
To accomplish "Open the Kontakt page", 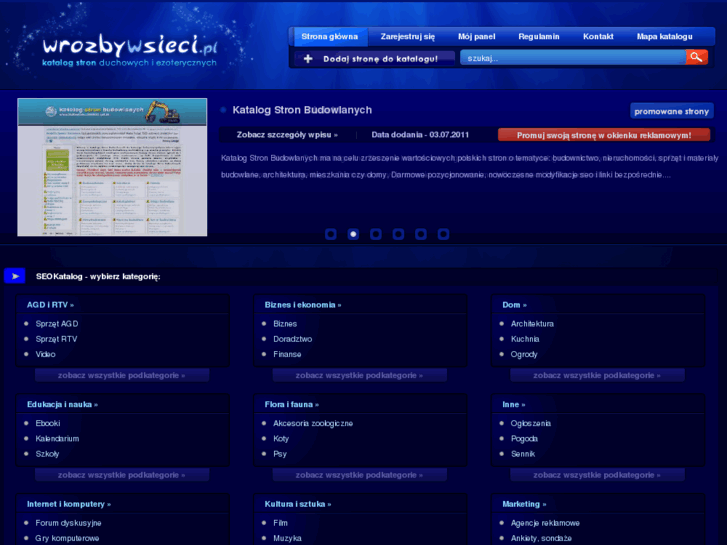I will [x=598, y=37].
